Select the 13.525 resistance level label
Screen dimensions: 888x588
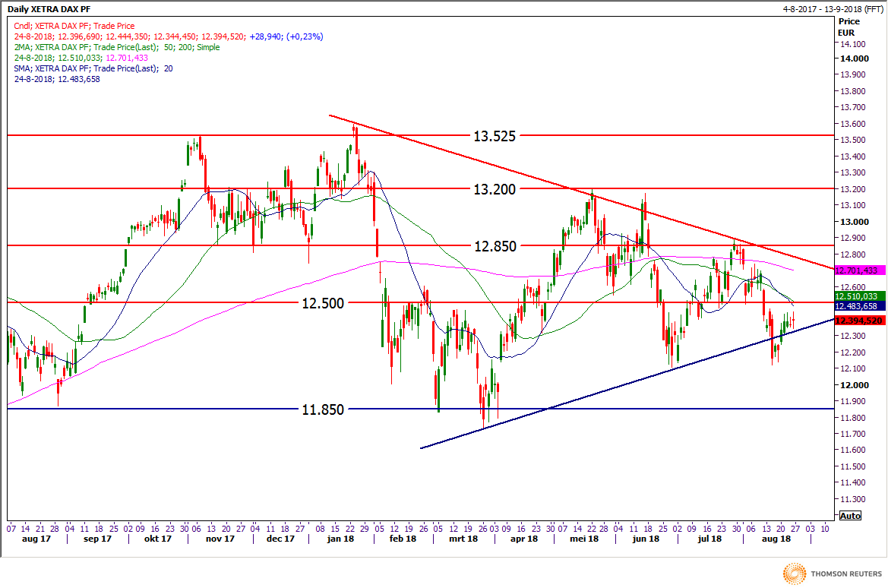[495, 136]
